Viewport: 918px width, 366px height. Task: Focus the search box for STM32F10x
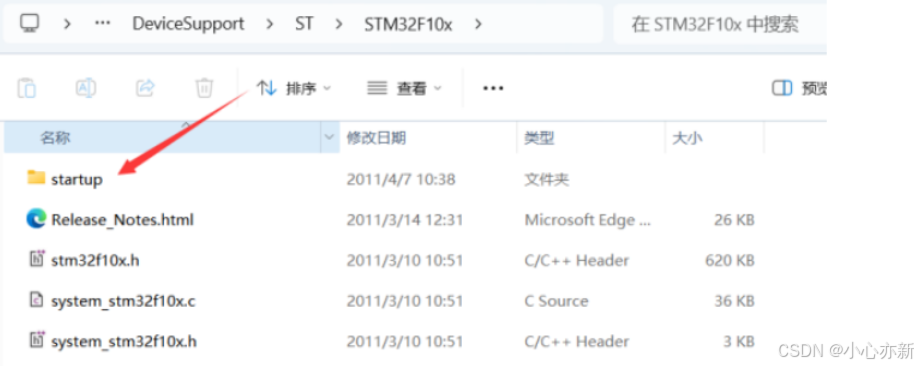(720, 24)
